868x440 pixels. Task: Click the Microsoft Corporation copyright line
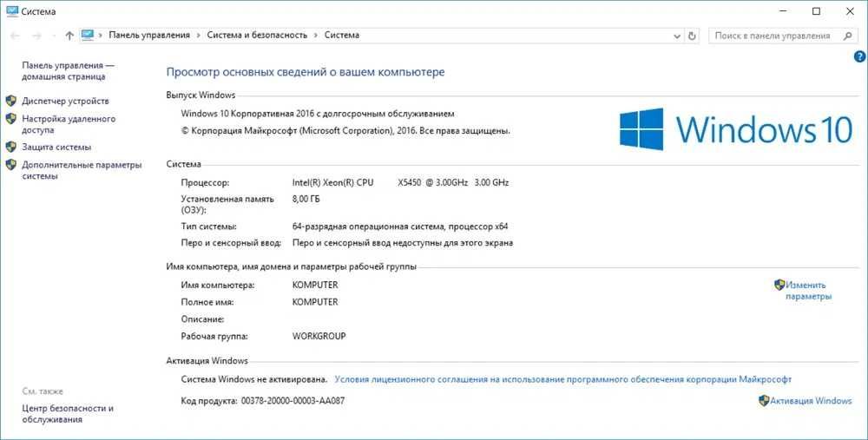point(345,131)
